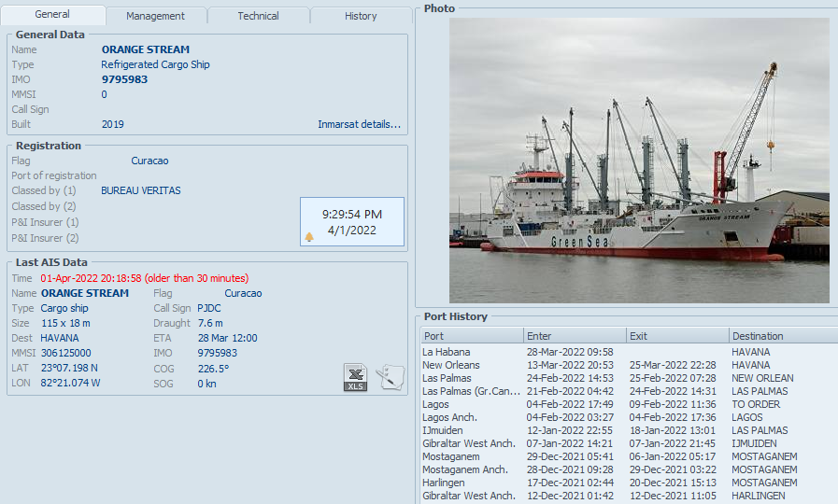
Task: Select the New Orleans port history row
Action: (629, 365)
